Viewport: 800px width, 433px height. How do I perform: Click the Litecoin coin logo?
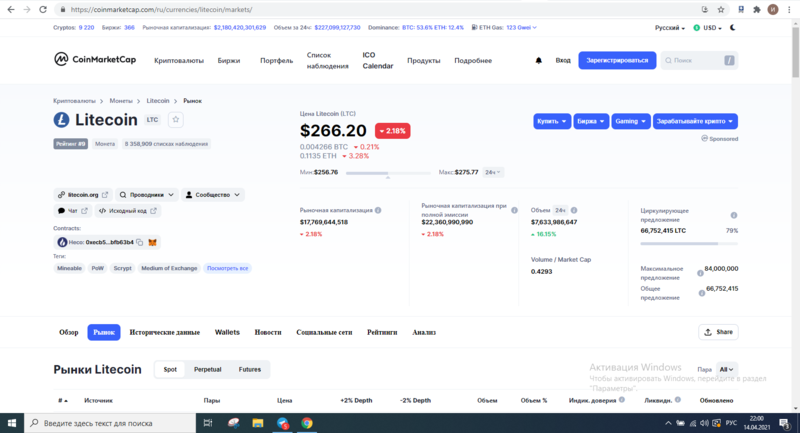click(61, 120)
